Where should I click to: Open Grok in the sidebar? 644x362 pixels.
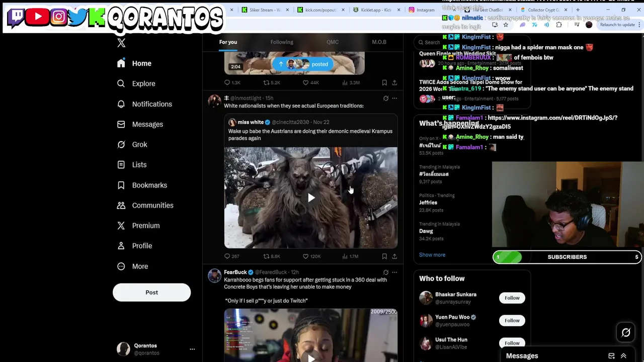(x=132, y=144)
